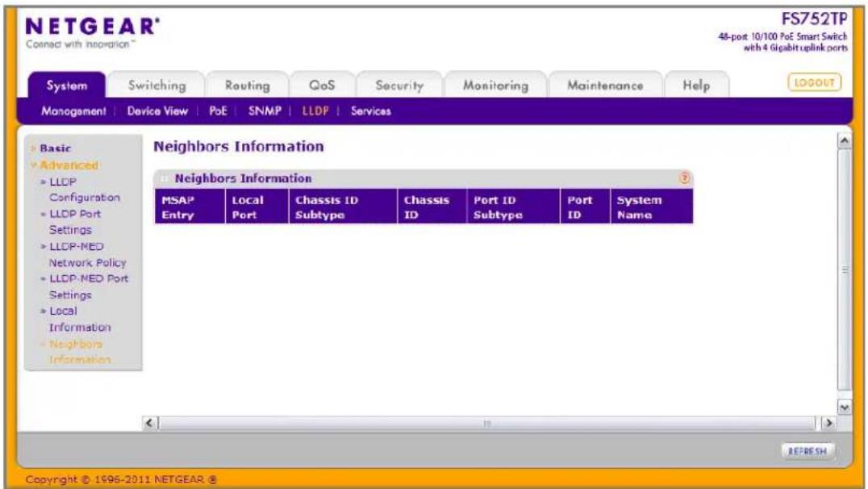Select the SNMP submenu item
868x489 pixels.
265,111
